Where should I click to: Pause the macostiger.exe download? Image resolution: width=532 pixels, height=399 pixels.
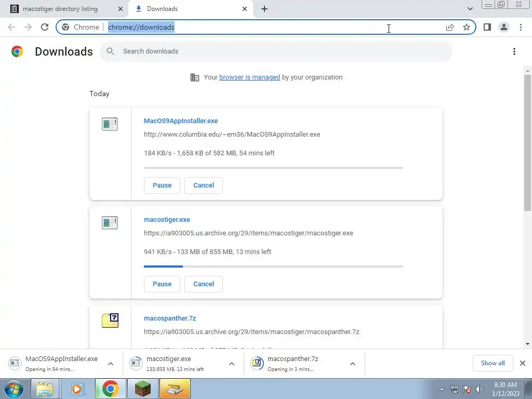(162, 284)
